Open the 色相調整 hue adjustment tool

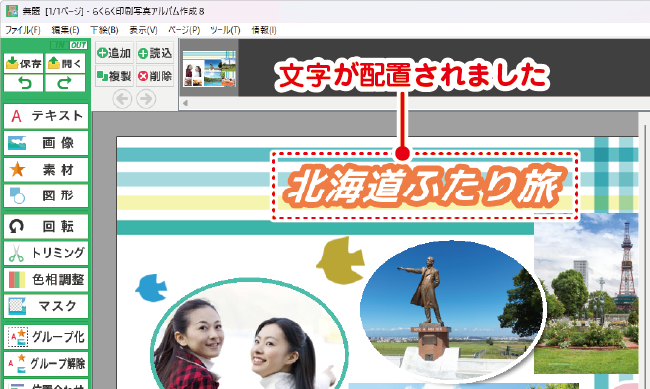click(x=46, y=280)
